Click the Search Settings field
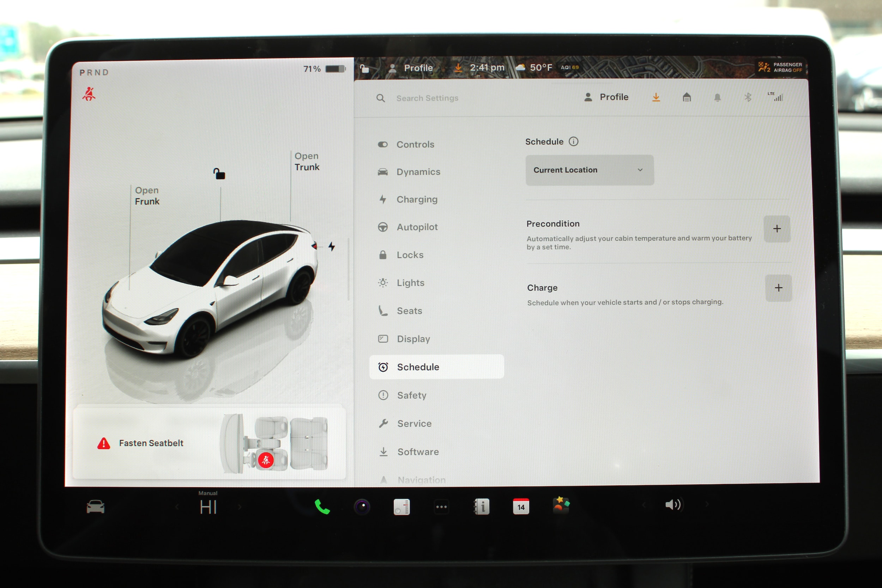Viewport: 882px width, 588px height. 427,98
